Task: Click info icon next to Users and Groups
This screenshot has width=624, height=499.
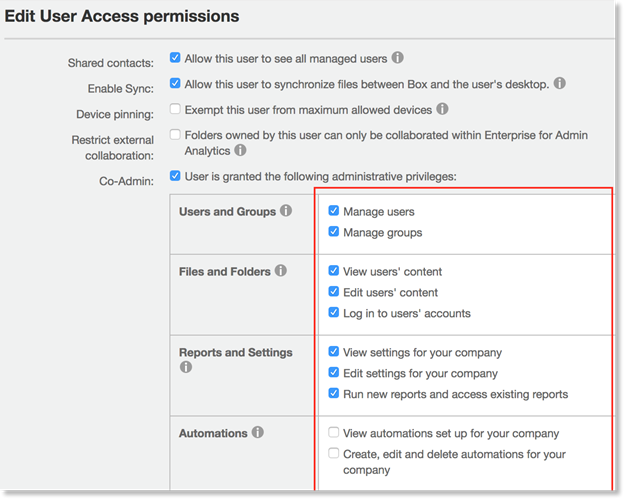Action: coord(286,211)
